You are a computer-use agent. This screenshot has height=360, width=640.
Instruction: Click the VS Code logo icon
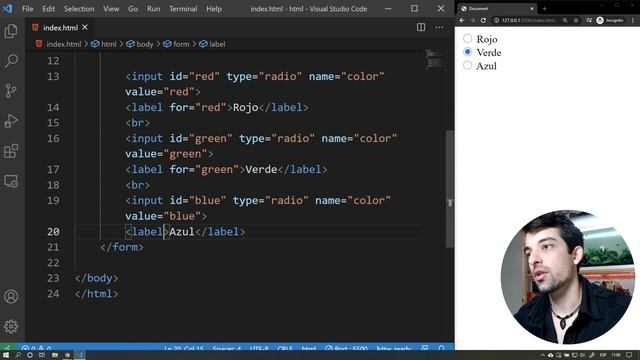point(7,9)
